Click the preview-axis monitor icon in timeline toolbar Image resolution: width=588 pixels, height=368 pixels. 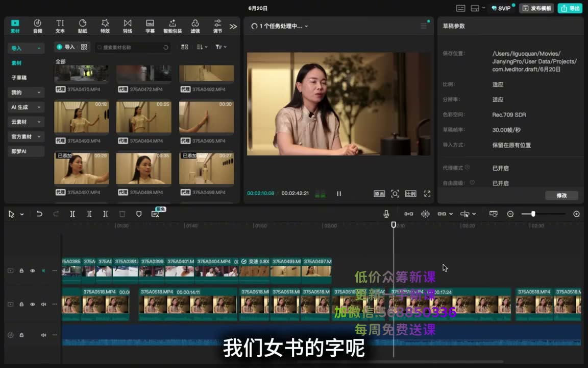(493, 214)
